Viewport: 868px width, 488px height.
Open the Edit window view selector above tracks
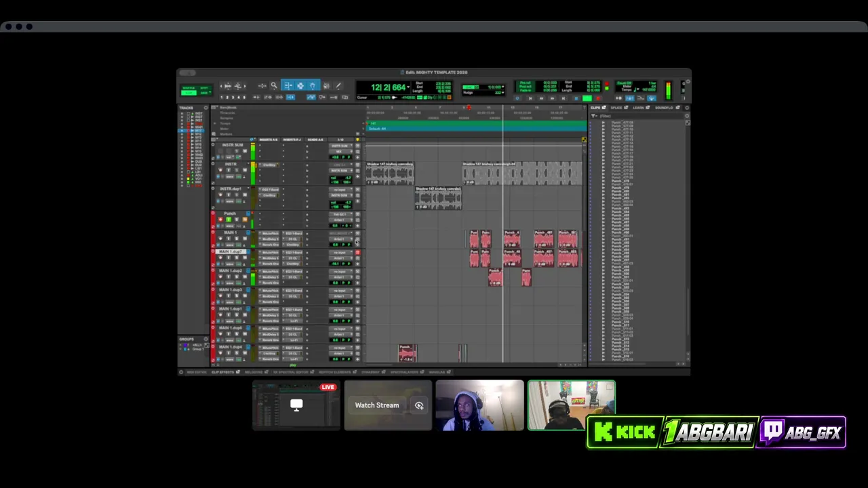(215, 140)
